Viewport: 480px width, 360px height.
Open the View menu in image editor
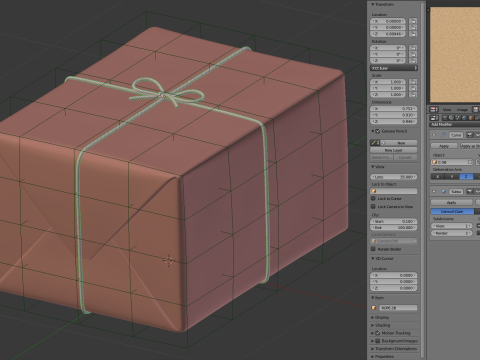447,109
